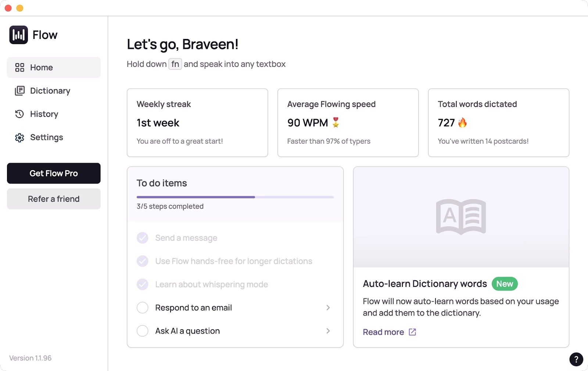Click the to-do steps progress bar
The width and height of the screenshot is (588, 371).
pyautogui.click(x=235, y=197)
